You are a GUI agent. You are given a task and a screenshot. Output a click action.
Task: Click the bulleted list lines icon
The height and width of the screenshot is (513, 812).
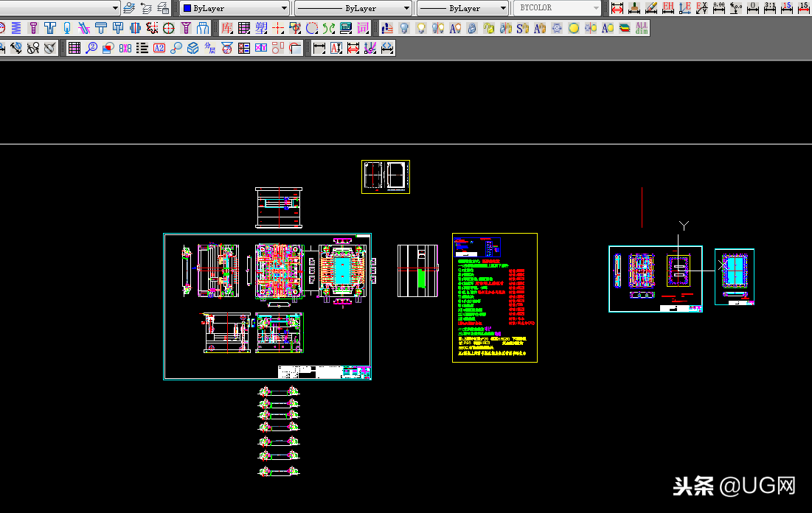tap(142, 48)
